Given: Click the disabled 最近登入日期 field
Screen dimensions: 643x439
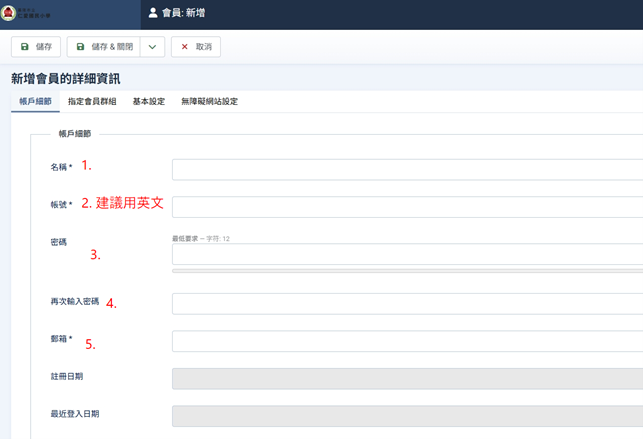Looking at the screenshot, I should (x=407, y=416).
